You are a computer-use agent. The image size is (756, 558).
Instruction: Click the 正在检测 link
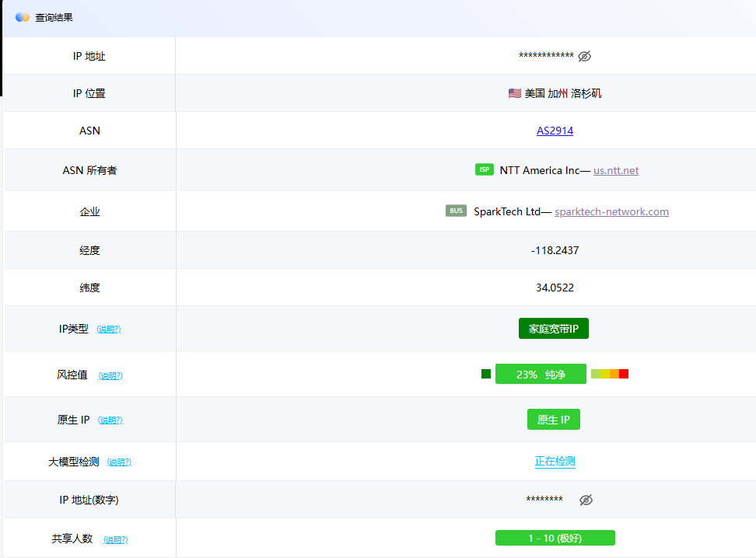(x=555, y=461)
